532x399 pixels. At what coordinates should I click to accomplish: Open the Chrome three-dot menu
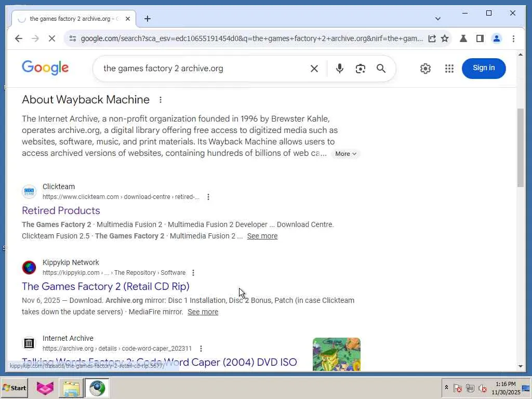point(513,38)
